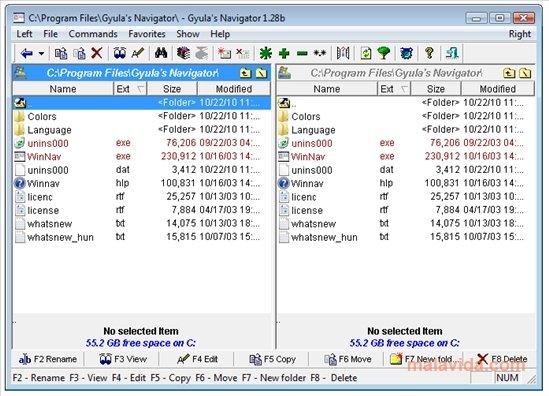Select the Colors folder in left panel
The image size is (549, 396).
[141, 116]
